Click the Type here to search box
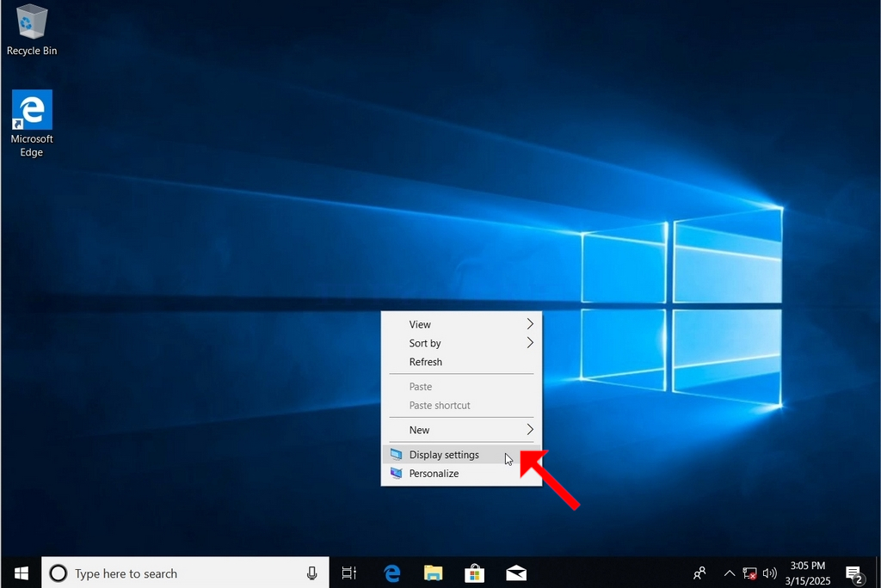The width and height of the screenshot is (881, 588). (x=186, y=573)
